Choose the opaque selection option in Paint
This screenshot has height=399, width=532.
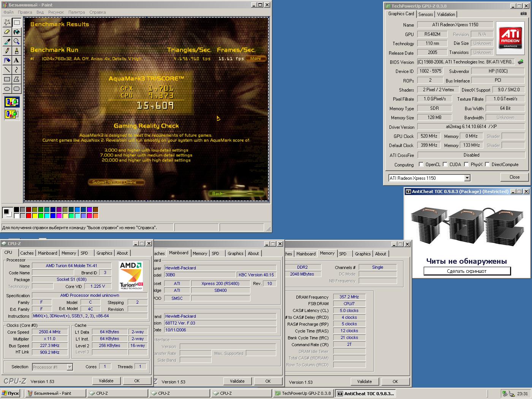(x=12, y=102)
